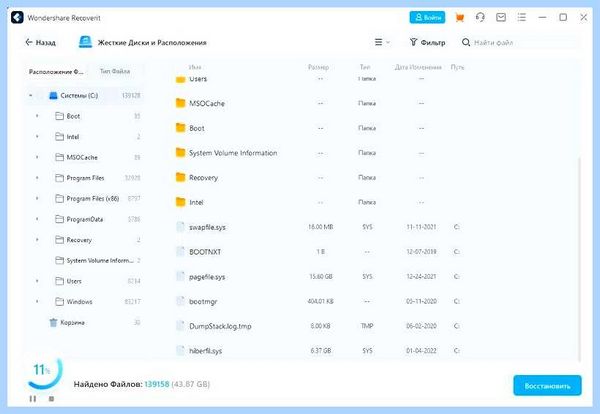The width and height of the screenshot is (600, 414).
Task: Expand the Boot folder in tree
Action: (x=37, y=116)
